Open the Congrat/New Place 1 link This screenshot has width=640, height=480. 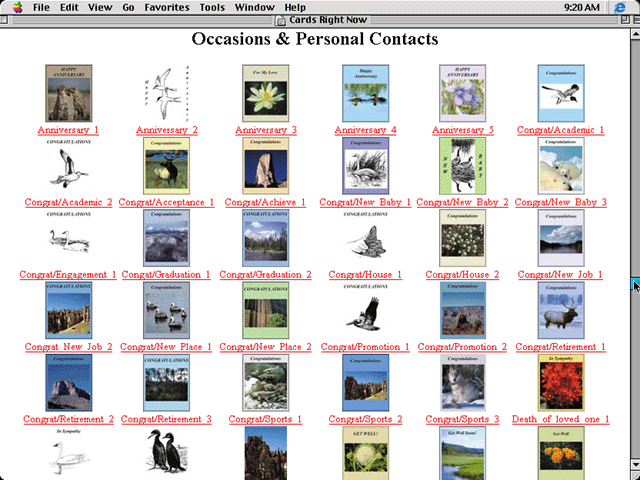point(166,347)
